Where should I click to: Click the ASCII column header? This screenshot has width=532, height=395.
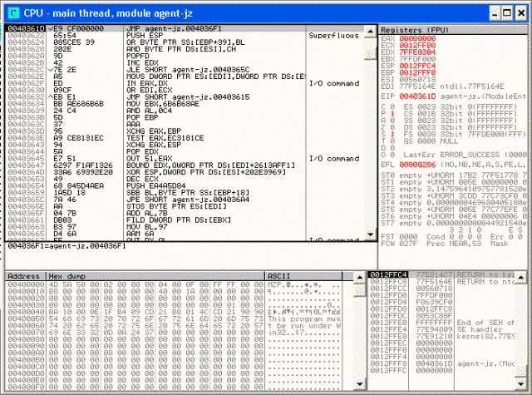303,276
